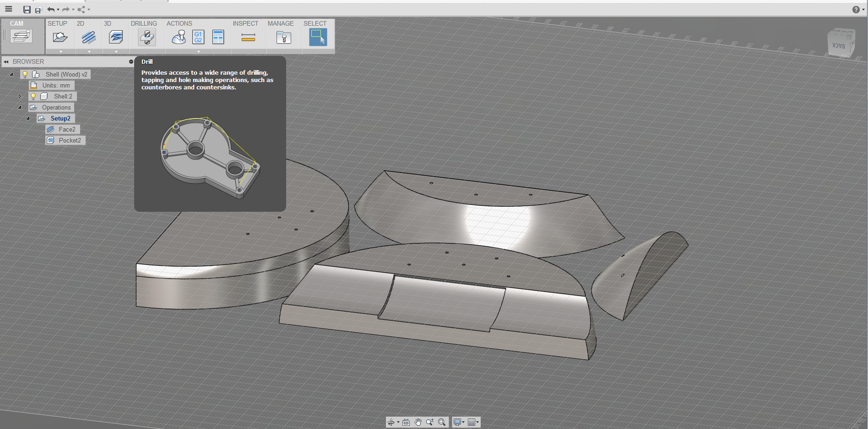Viewport: 868px width, 429px height.
Task: Click the save-to-cloud icon beside Save
Action: click(38, 10)
